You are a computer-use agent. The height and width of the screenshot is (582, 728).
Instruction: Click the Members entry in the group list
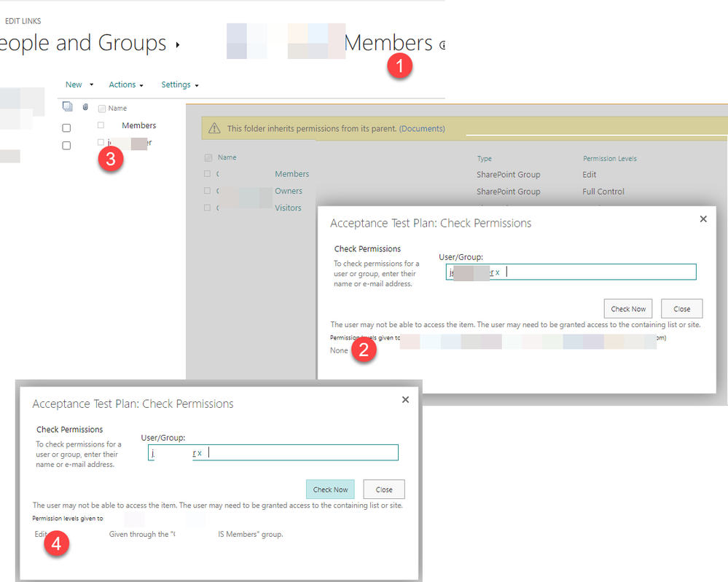point(138,125)
